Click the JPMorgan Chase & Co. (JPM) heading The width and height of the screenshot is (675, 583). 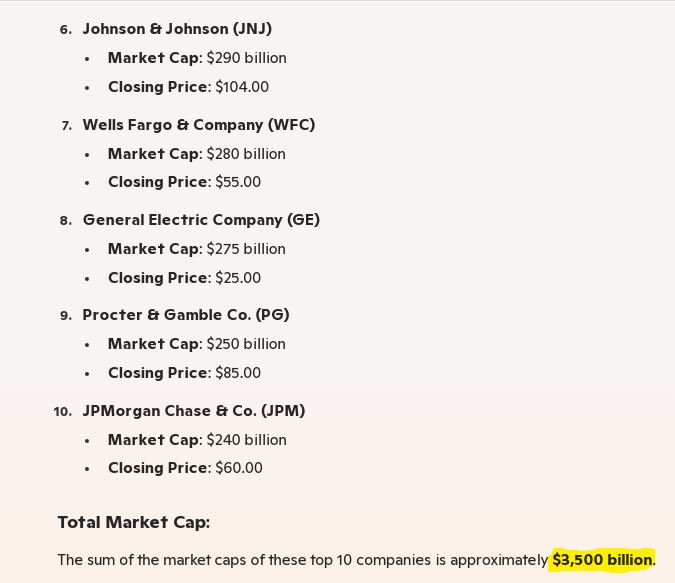click(194, 411)
